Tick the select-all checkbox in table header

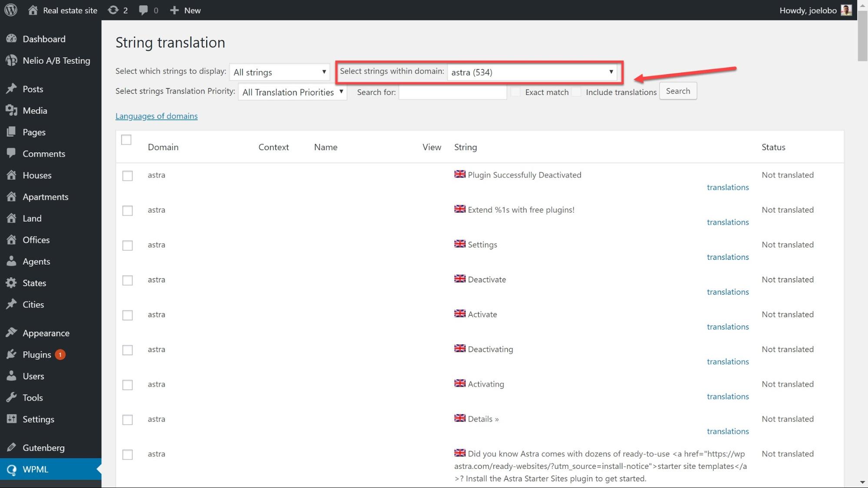click(126, 140)
